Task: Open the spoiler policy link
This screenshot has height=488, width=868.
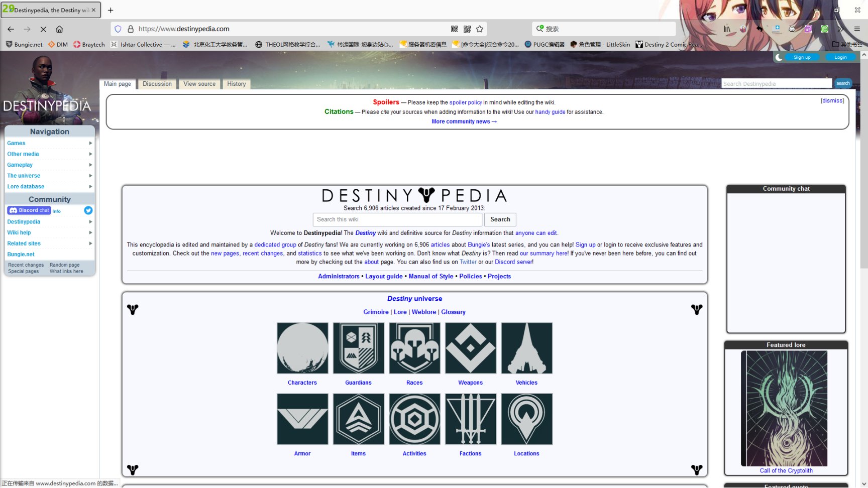Action: pos(466,102)
